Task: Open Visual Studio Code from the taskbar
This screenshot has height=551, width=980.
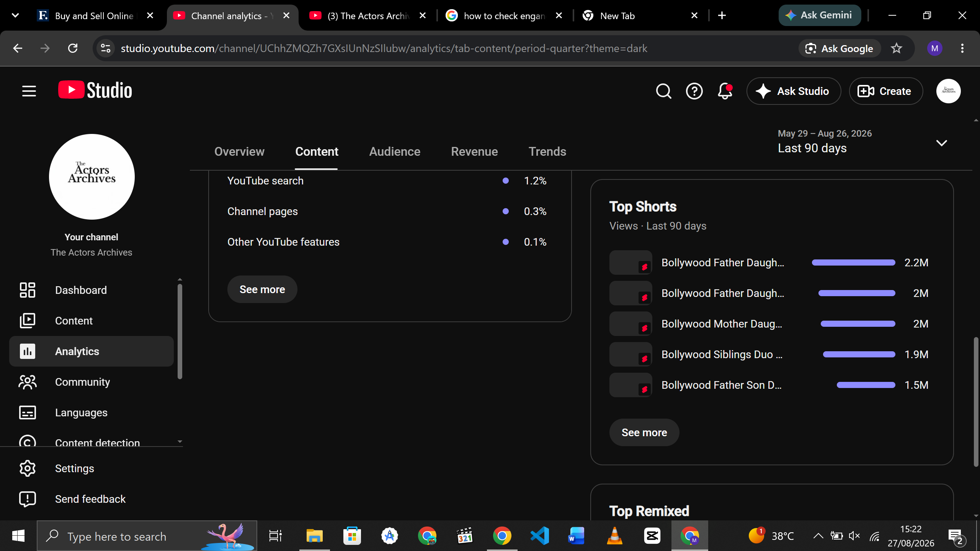Action: pyautogui.click(x=540, y=536)
